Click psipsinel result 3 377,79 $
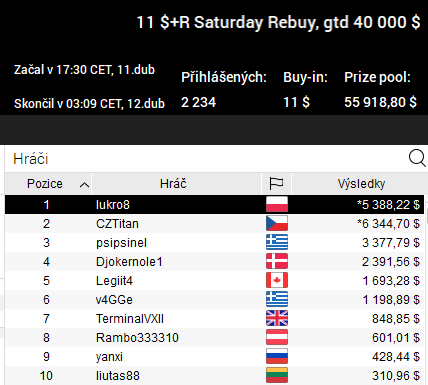The height and width of the screenshot is (385, 428). (x=391, y=243)
